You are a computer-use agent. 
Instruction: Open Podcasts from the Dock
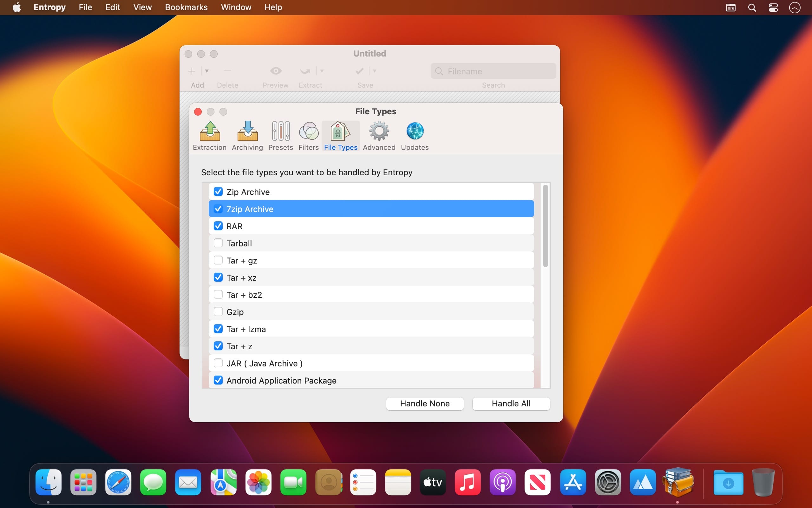click(x=503, y=482)
